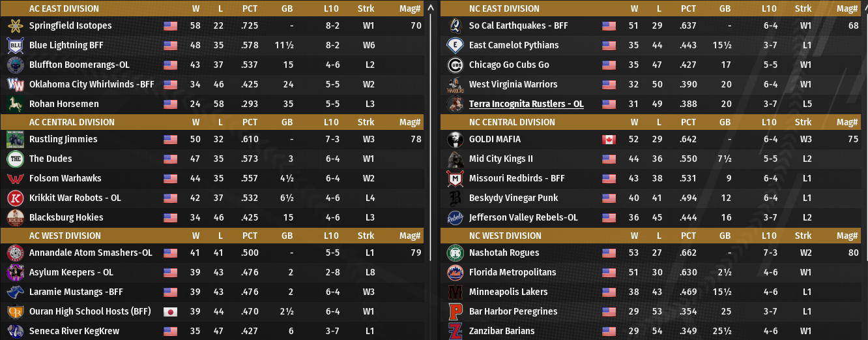Click the scrollbar up arrow
Image resolution: width=868 pixels, height=340 pixels.
click(x=431, y=8)
